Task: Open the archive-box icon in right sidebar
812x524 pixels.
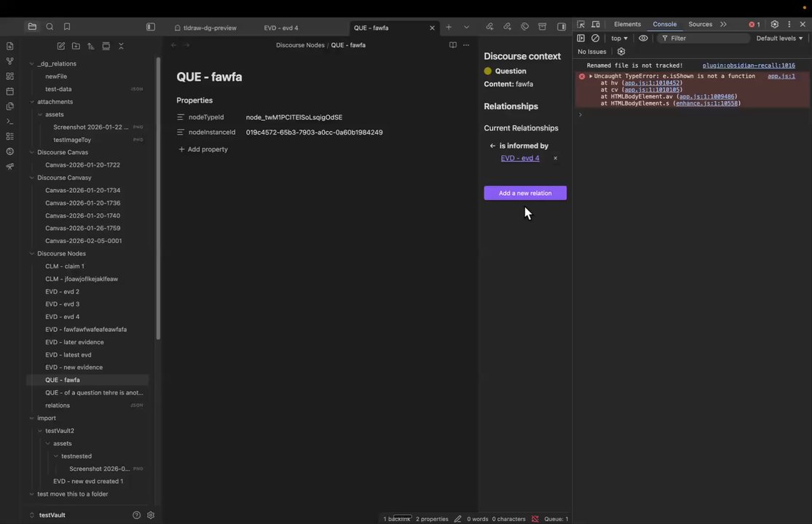Action: click(x=543, y=27)
